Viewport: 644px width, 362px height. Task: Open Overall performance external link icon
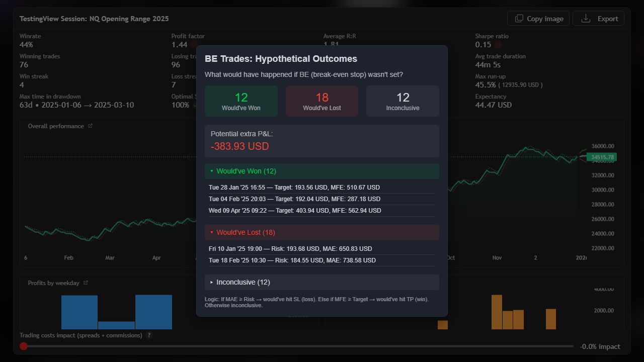(90, 126)
